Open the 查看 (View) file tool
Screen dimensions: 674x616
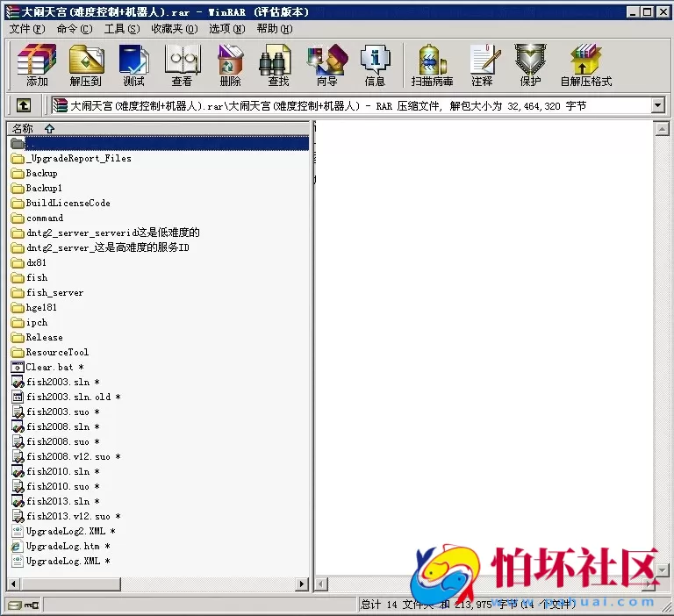pos(182,64)
